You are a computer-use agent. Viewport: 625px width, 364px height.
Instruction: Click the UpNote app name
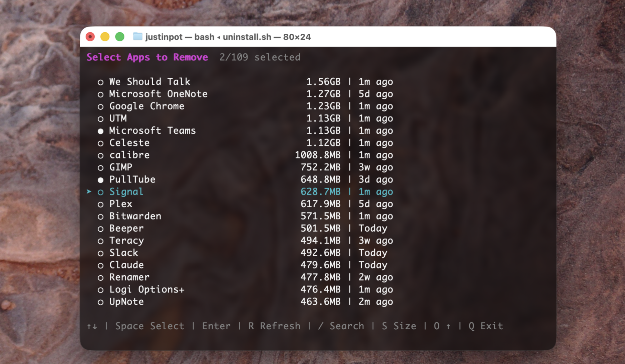(x=127, y=302)
